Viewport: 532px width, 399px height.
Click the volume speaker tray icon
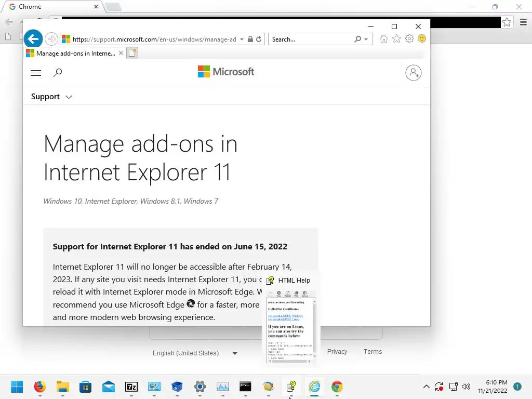tap(466, 387)
